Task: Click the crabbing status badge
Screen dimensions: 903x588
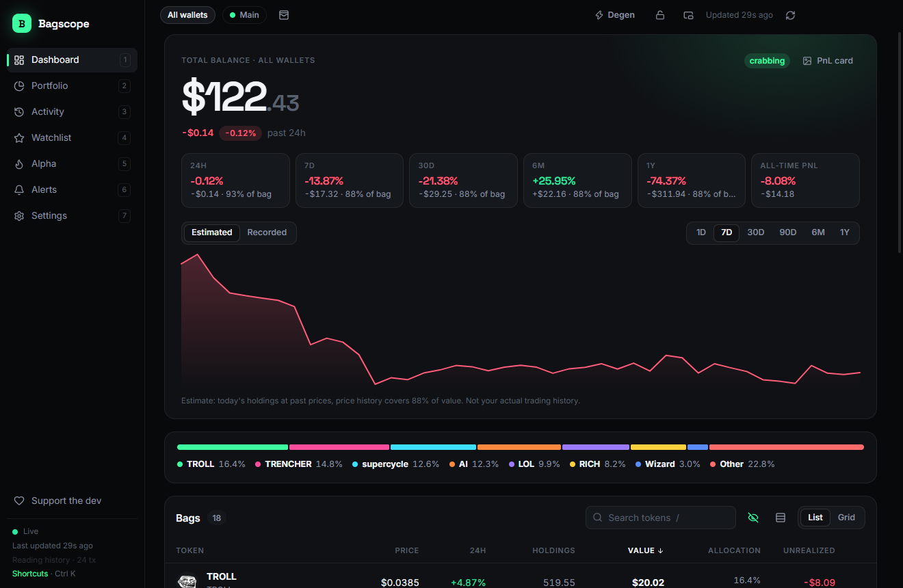Action: (767, 61)
